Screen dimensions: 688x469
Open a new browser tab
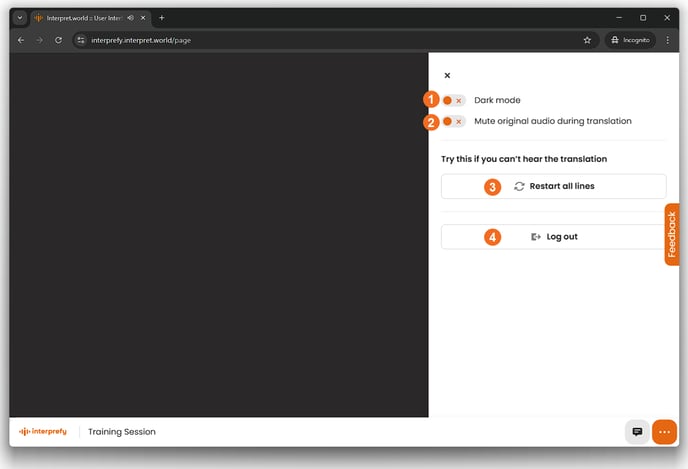click(x=161, y=18)
